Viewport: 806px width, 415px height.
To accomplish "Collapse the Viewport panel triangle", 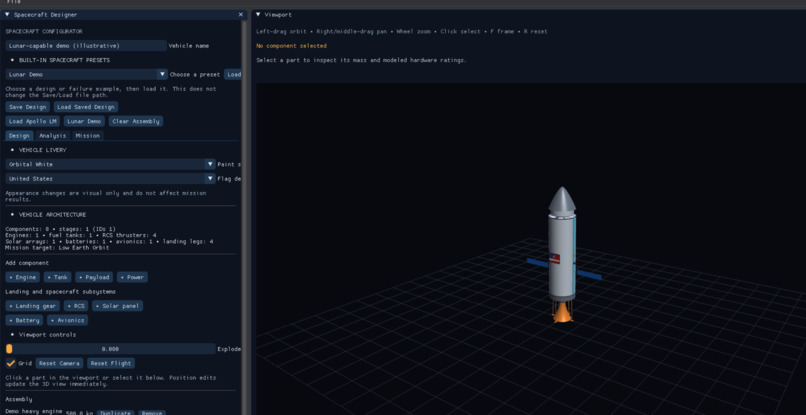I will click(258, 15).
